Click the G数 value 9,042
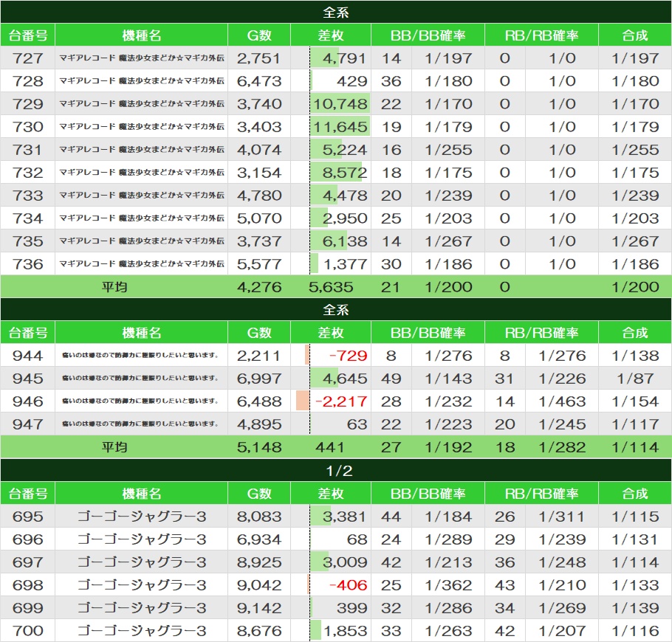672x642 pixels. click(259, 585)
